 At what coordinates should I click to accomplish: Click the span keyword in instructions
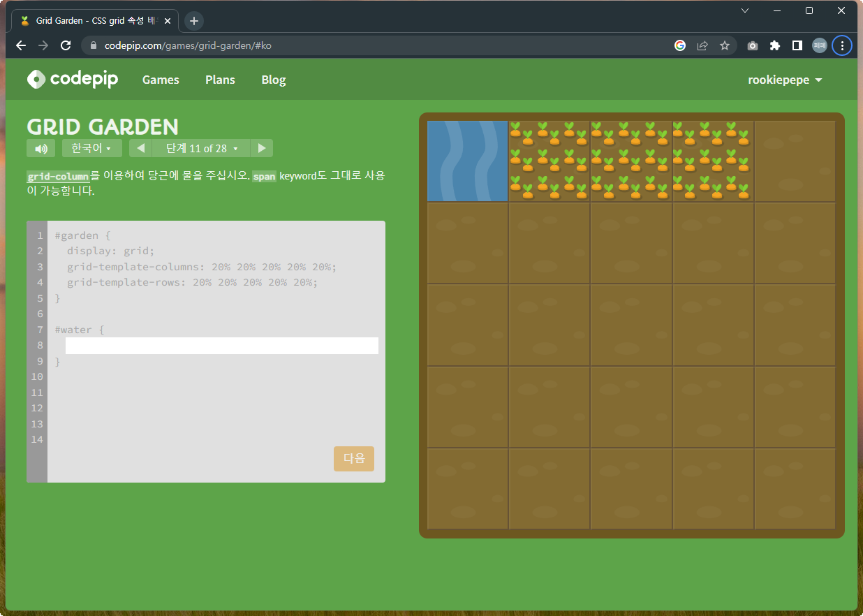264,176
